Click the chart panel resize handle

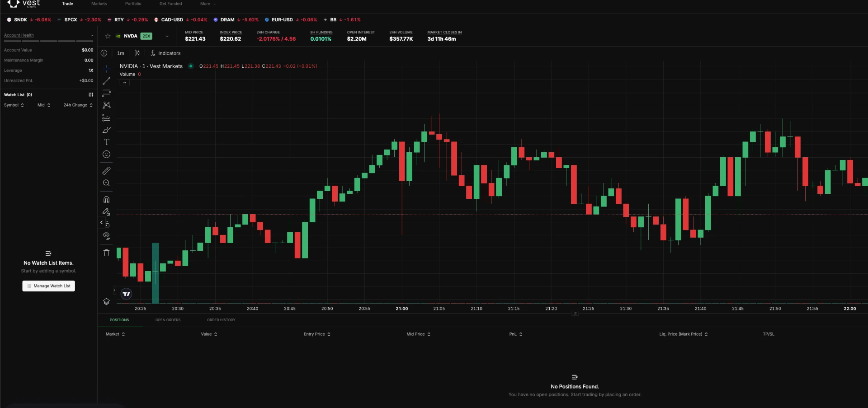(x=575, y=314)
